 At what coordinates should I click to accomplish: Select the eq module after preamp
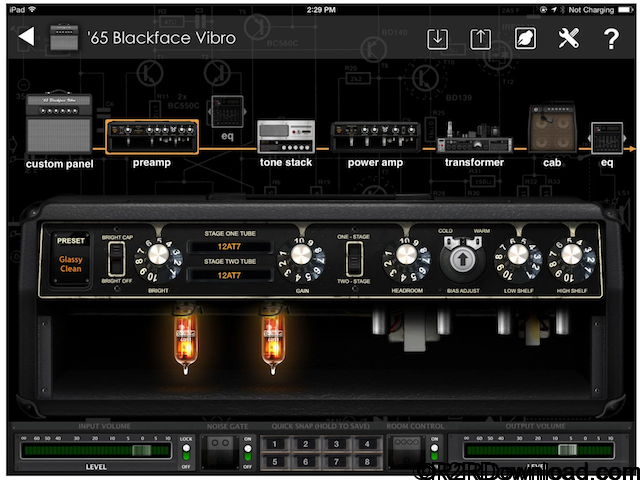pyautogui.click(x=227, y=112)
